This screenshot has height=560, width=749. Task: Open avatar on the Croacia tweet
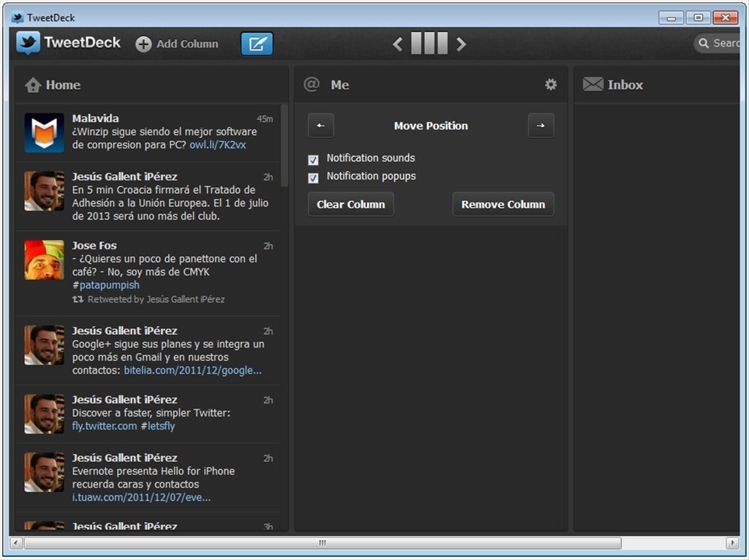[x=45, y=191]
